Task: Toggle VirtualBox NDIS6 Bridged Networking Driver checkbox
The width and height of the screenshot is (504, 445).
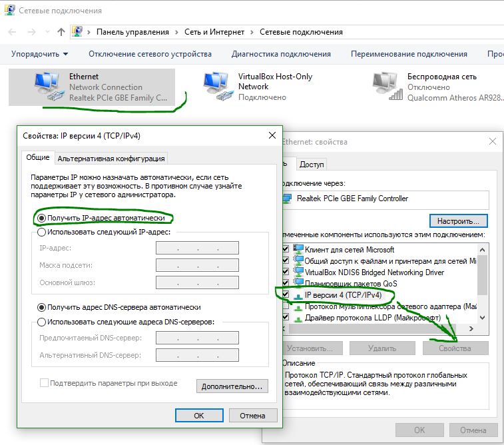Action: point(286,271)
